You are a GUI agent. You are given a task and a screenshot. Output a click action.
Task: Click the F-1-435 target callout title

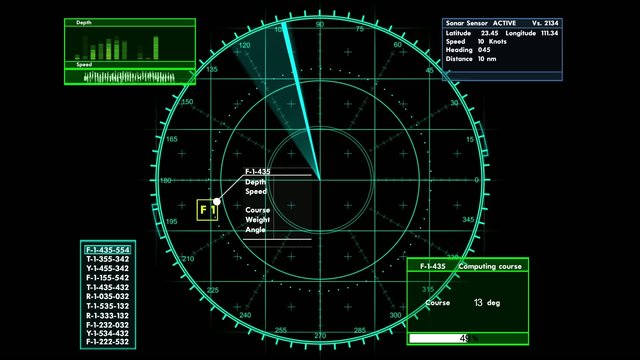[258, 171]
